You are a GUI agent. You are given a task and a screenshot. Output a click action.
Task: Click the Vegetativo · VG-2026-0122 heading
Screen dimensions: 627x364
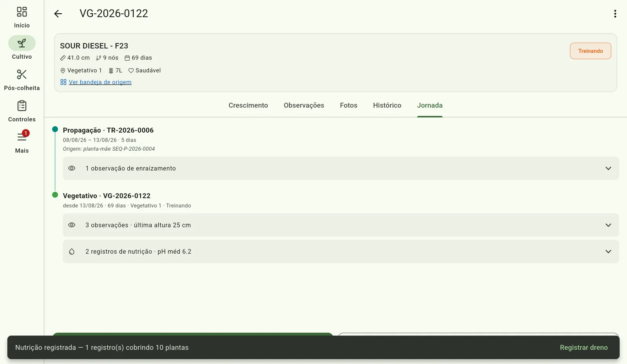click(x=107, y=196)
